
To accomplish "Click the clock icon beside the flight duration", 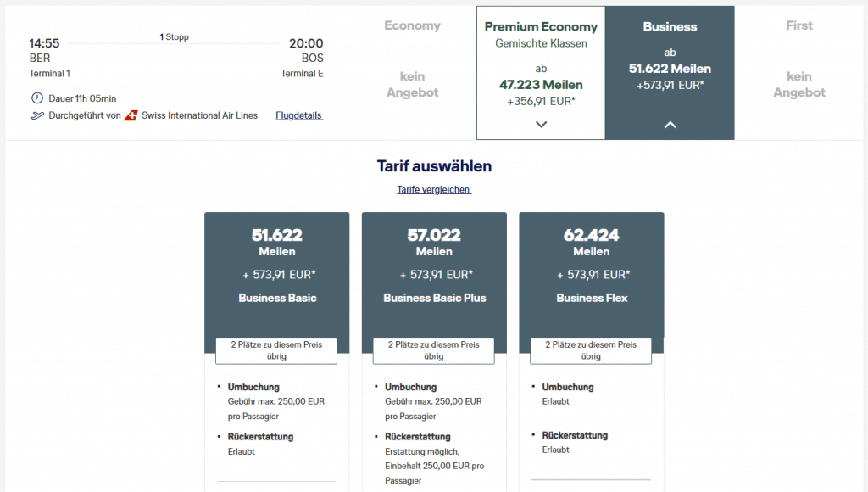I will pos(36,98).
